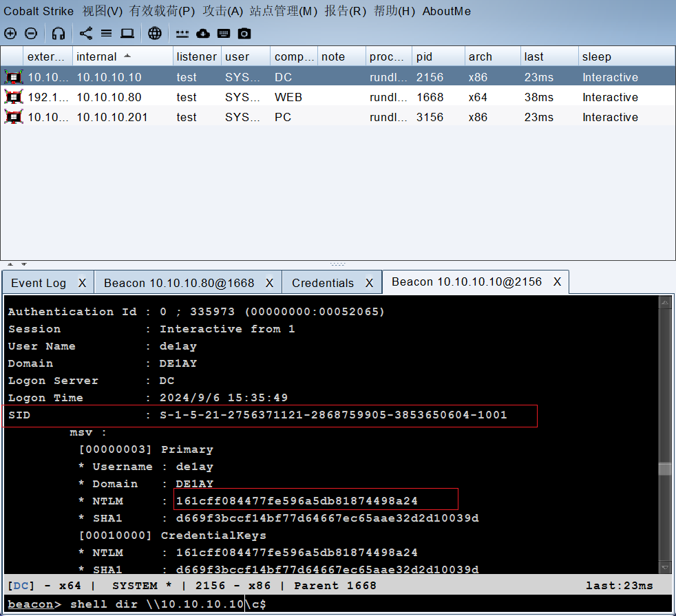Open the Cobalt Strike menu
This screenshot has width=676, height=616.
(x=39, y=11)
